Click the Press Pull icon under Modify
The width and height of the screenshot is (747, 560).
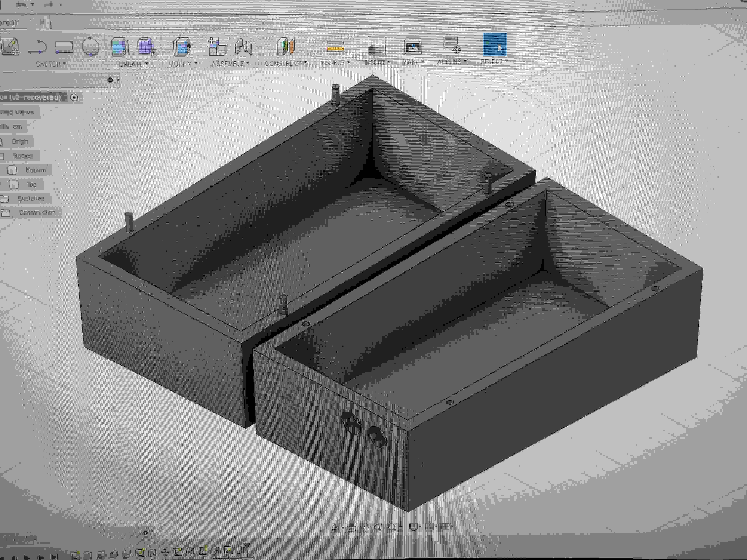coord(182,46)
